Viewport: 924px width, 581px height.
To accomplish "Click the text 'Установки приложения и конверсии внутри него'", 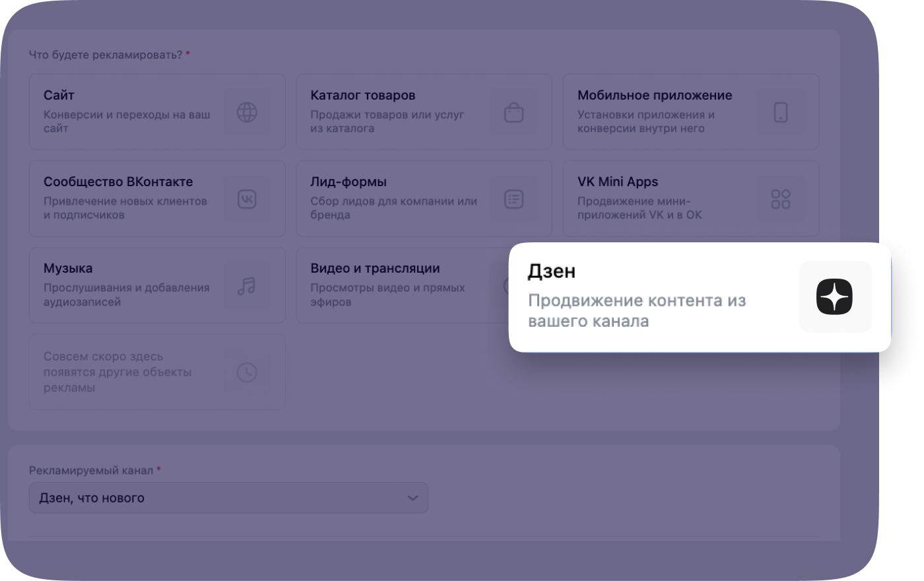I will pyautogui.click(x=646, y=121).
